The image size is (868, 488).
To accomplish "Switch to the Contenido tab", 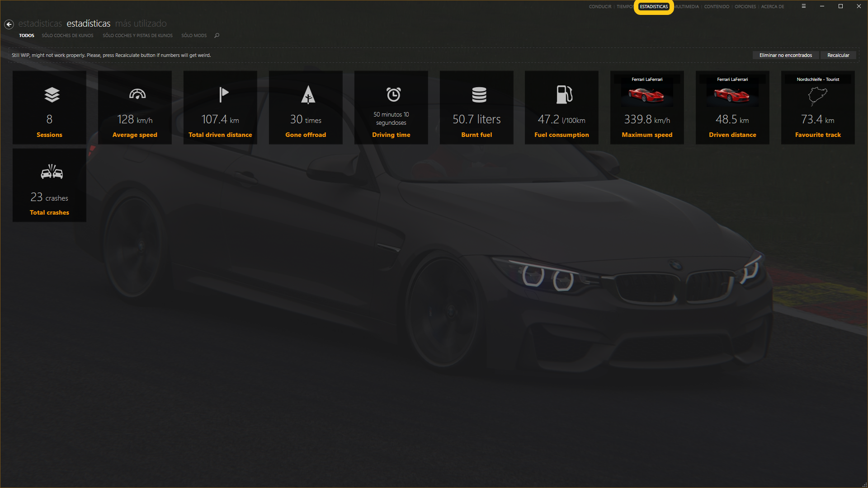I will 717,7.
